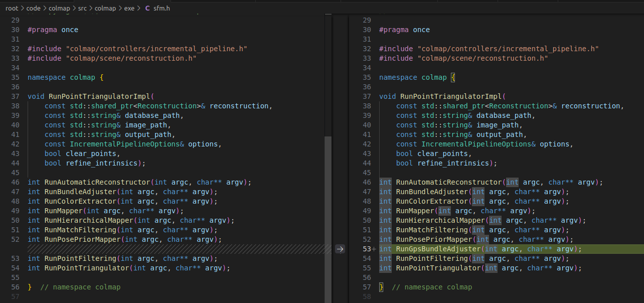The width and height of the screenshot is (644, 303).
Task: Open the code breadcrumb segment
Action: pyautogui.click(x=35, y=9)
